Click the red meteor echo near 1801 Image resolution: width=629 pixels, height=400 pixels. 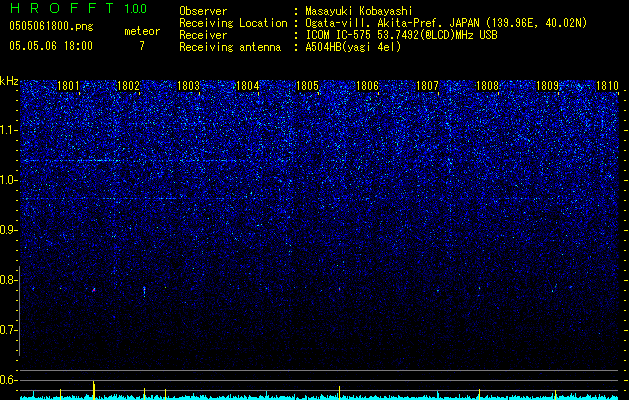point(94,289)
